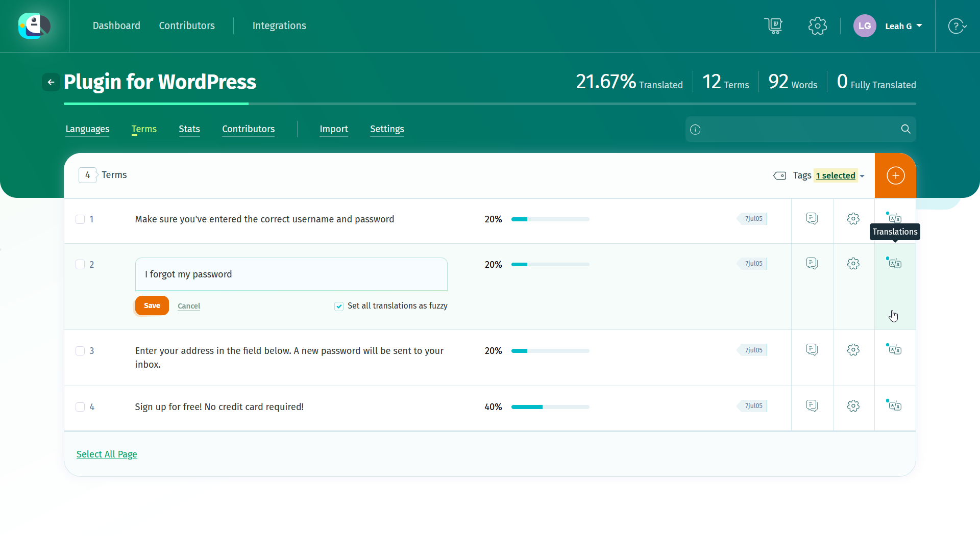
Task: Click the project translation progress bar
Action: tap(490, 104)
